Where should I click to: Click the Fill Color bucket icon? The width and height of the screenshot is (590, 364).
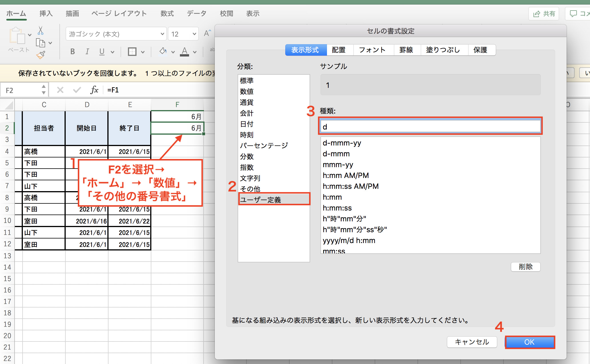point(163,51)
